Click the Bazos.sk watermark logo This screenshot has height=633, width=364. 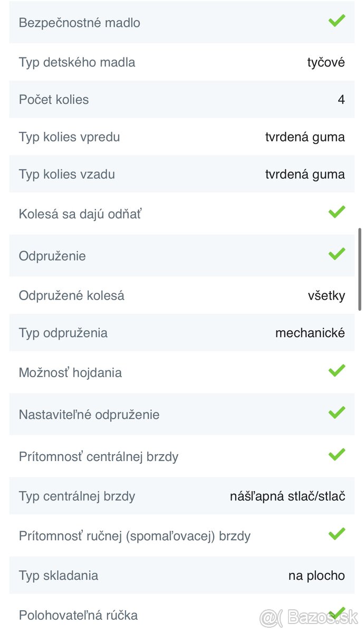coord(309,617)
